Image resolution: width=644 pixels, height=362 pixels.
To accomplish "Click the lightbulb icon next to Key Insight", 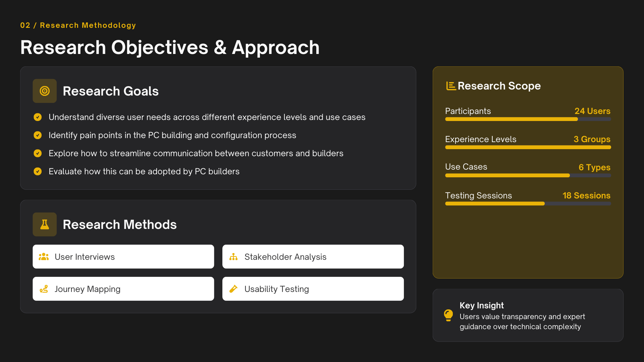I will coord(448,315).
